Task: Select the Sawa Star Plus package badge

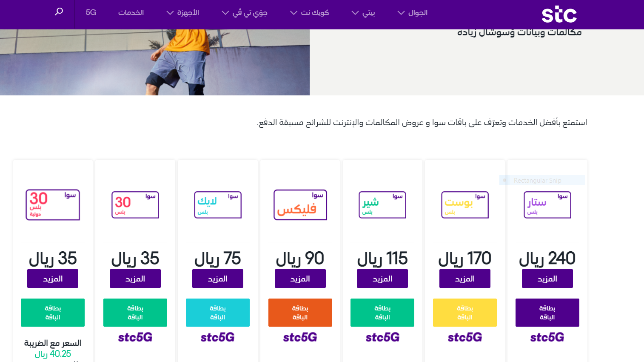Action: click(x=547, y=204)
